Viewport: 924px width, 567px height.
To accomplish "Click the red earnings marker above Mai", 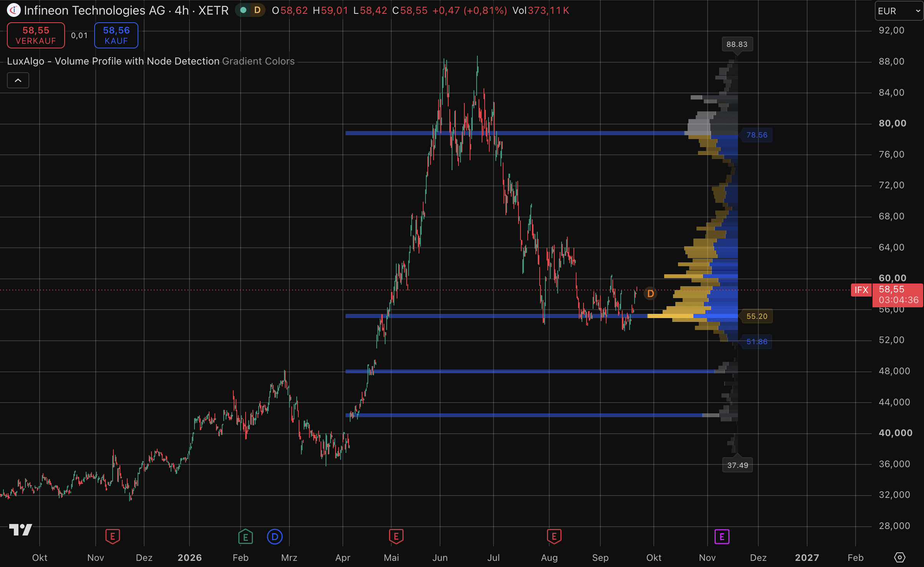I will point(396,536).
